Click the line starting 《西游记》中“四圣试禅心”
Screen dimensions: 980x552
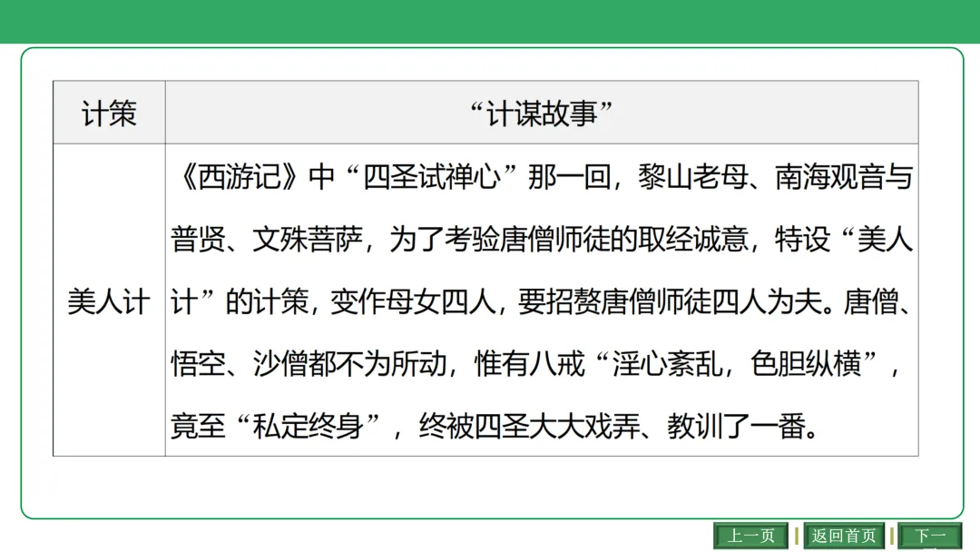coord(543,177)
